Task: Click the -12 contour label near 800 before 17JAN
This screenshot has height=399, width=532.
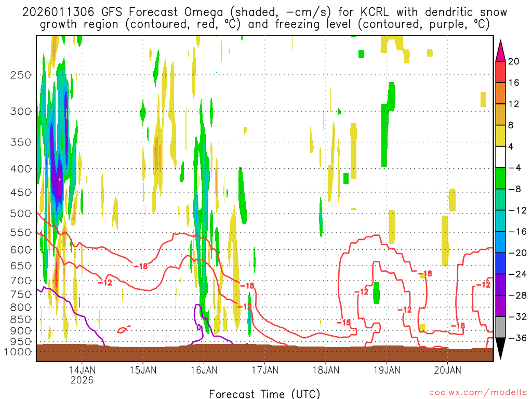Action: pos(245,307)
